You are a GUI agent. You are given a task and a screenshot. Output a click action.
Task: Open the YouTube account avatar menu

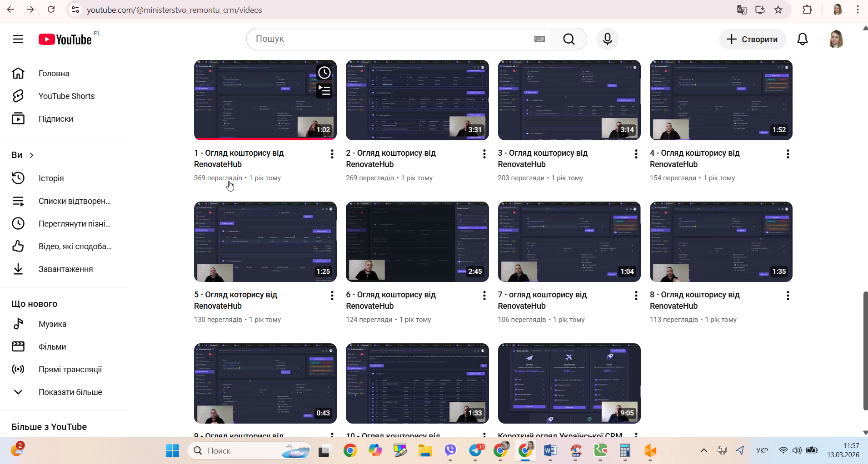pos(836,39)
